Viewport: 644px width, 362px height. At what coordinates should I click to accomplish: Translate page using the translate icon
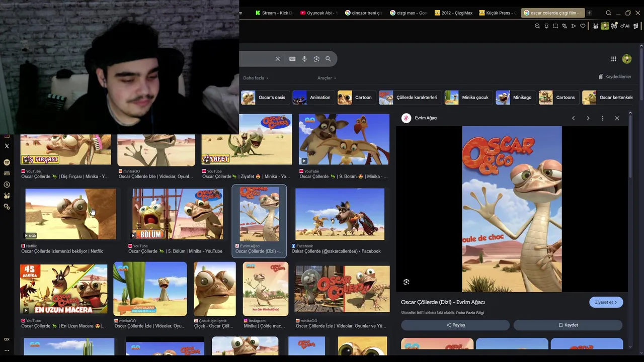[x=565, y=26]
